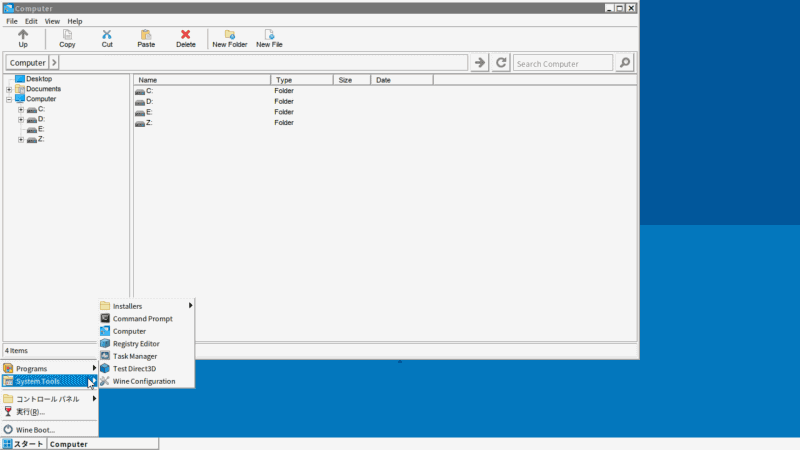Click the red Delete icon
This screenshot has width=800, height=450.
[x=186, y=35]
